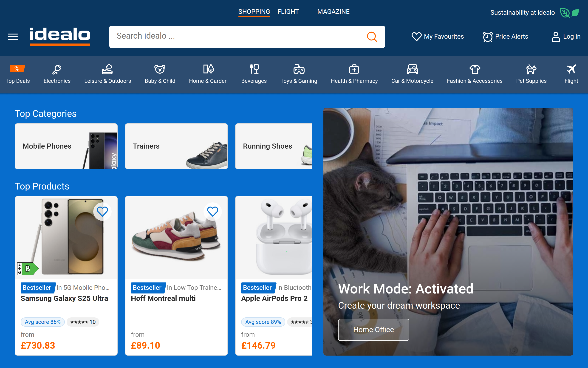Image resolution: width=588 pixels, height=368 pixels.
Task: Open Fashion & Accessories shirt icon
Action: tap(475, 69)
